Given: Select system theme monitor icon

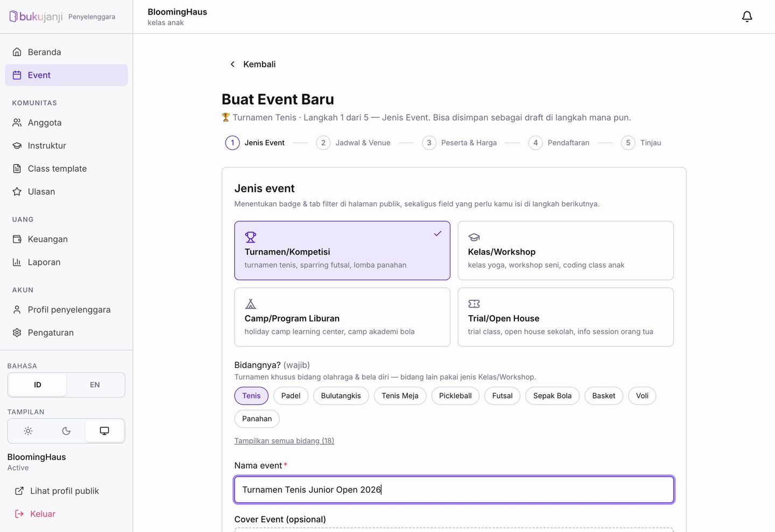Looking at the screenshot, I should (x=104, y=431).
